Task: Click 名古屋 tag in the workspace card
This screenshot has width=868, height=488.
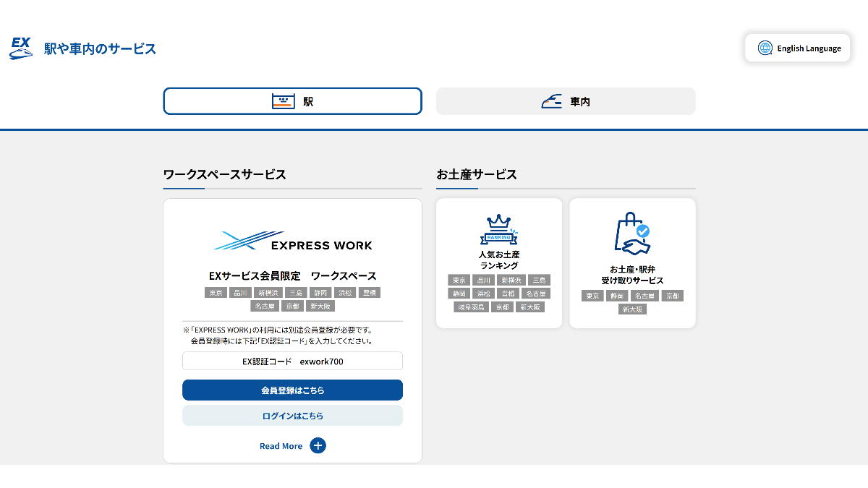Action: tap(264, 307)
